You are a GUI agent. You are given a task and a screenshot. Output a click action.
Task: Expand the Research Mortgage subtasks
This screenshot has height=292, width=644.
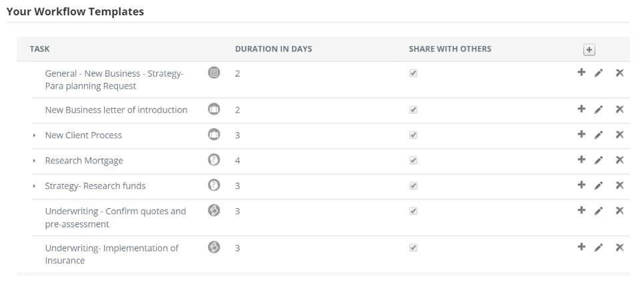point(35,161)
